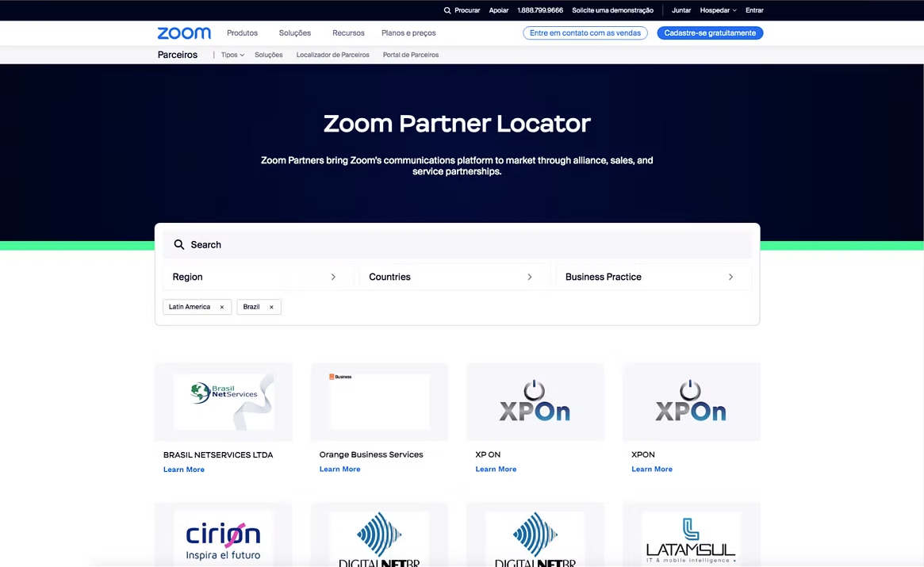Click Learn More under Orange Business Services
This screenshot has width=924, height=567.
pyautogui.click(x=339, y=469)
